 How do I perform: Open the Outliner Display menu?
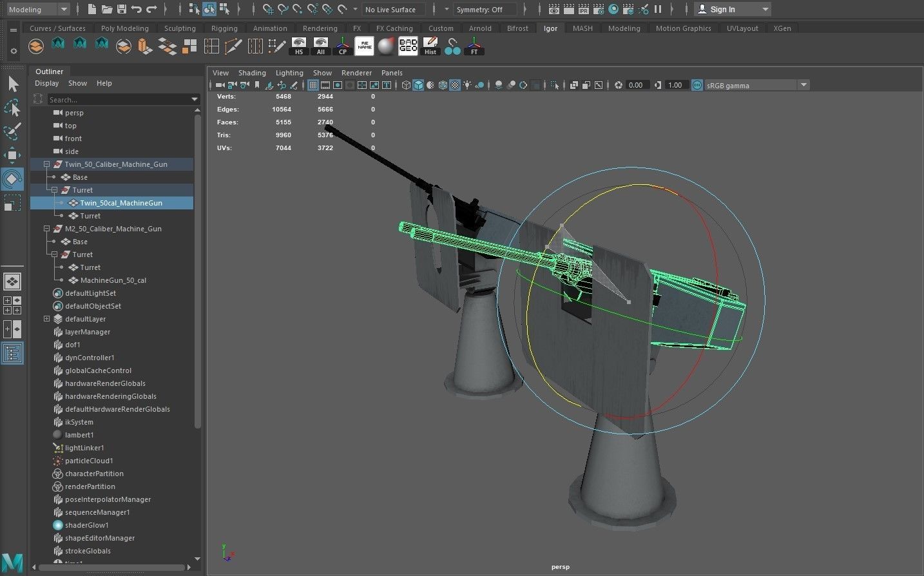pyautogui.click(x=46, y=83)
